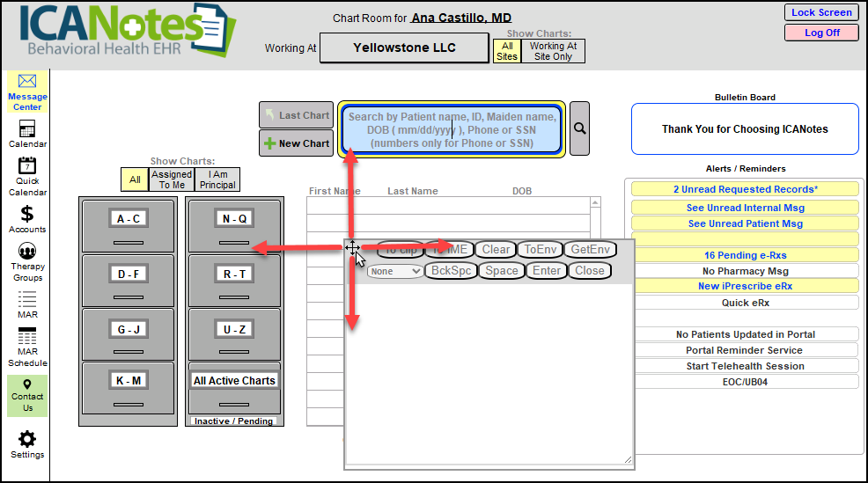Select All Active Charts drawer
Viewport: 868px width, 483px height.
(x=234, y=381)
